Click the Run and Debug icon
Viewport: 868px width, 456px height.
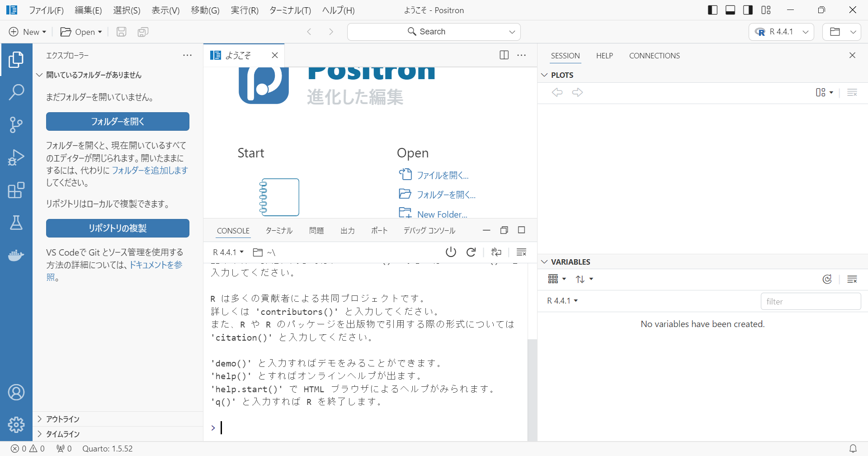point(16,157)
